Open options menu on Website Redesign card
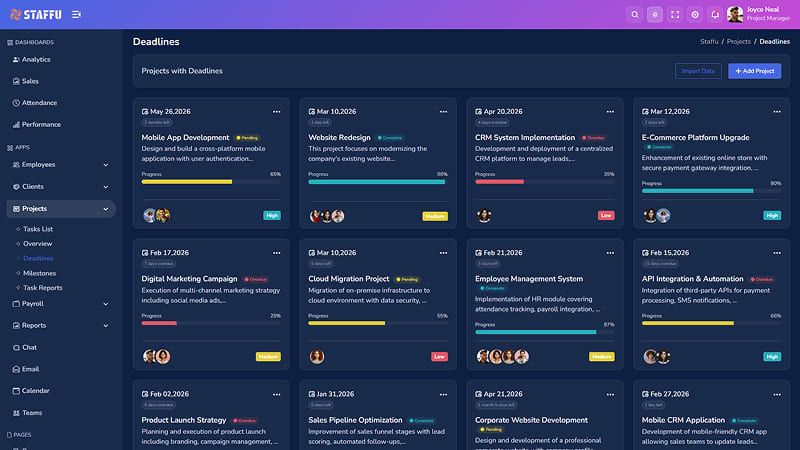Viewport: 800px width, 450px height. 443,112
